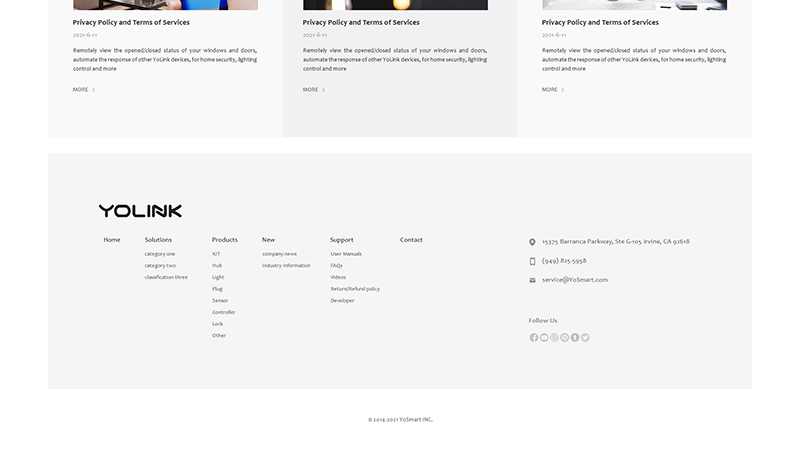This screenshot has width=800, height=450.
Task: Click the phone icon beside (949) 825-5958
Action: tap(532, 261)
